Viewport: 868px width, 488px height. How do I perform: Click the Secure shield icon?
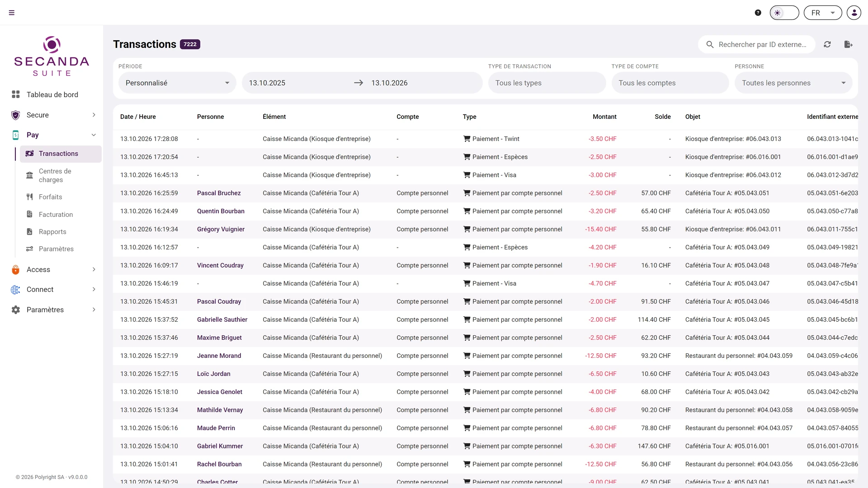[16, 115]
